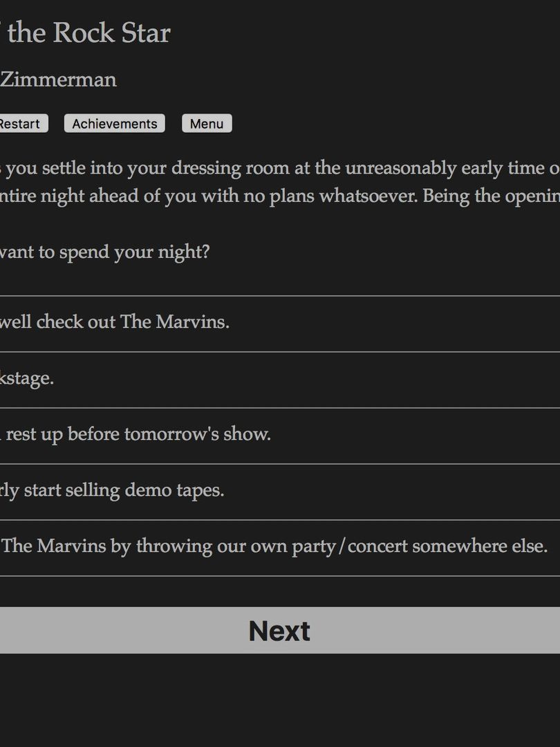Choose the option to check out The Marvins

pos(115,322)
